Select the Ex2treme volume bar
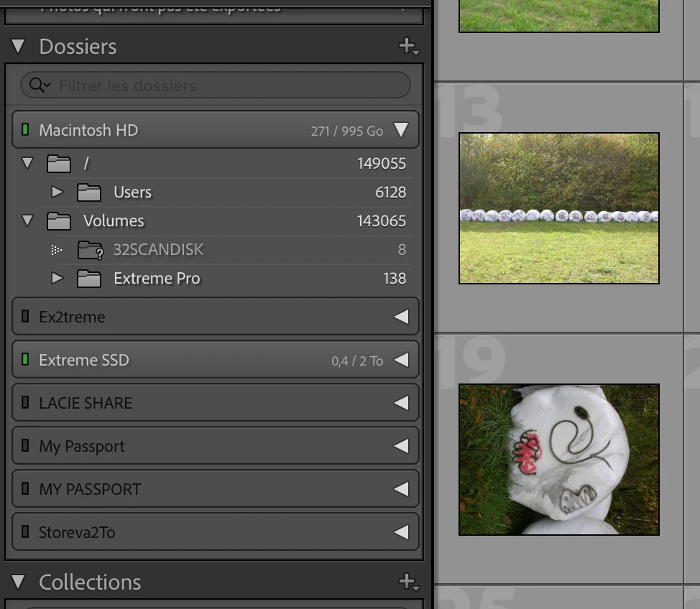The image size is (700, 609). click(x=215, y=316)
